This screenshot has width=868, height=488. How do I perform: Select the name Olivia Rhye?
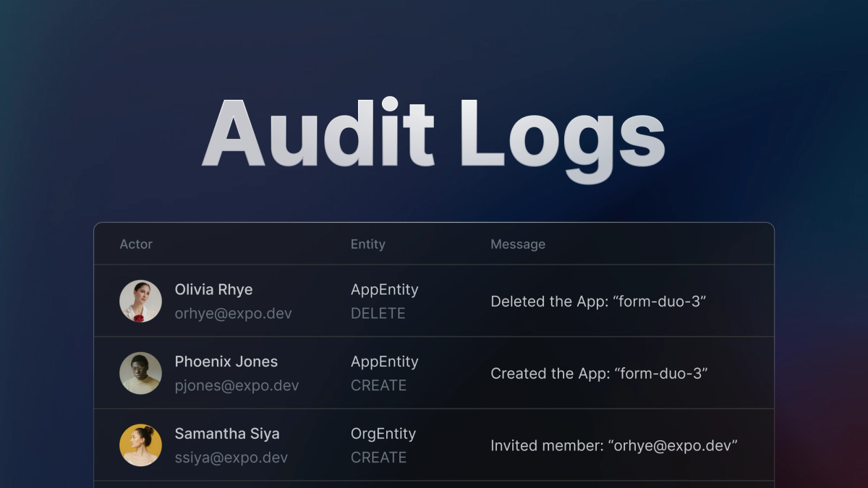tap(213, 289)
